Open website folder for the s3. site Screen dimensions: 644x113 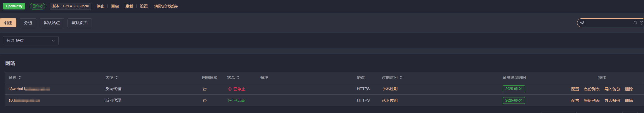[x=205, y=100]
